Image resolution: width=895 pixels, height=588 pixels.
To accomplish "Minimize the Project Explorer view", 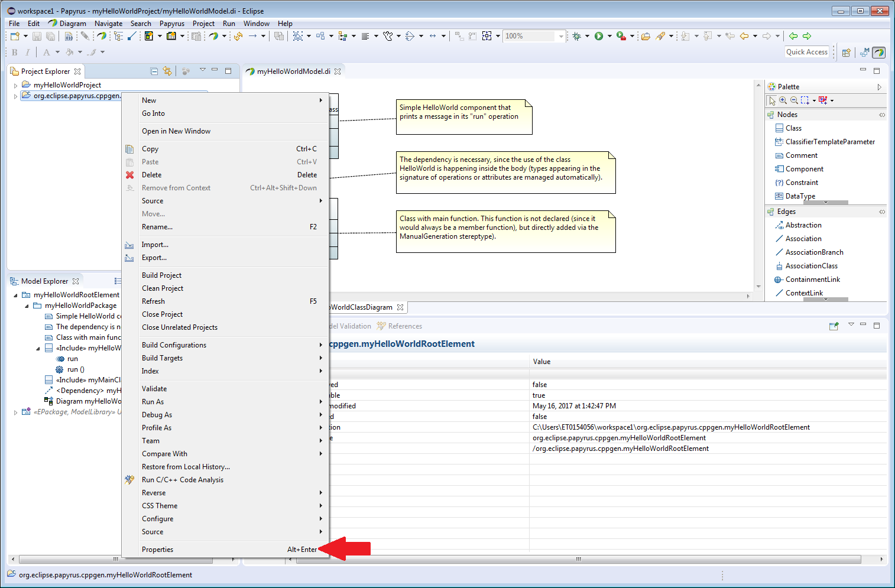I will [x=215, y=70].
